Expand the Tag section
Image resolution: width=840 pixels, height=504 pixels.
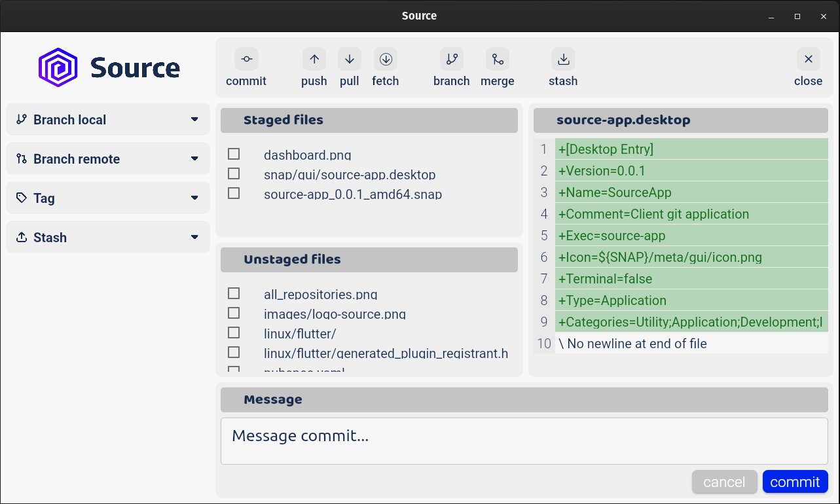point(194,198)
